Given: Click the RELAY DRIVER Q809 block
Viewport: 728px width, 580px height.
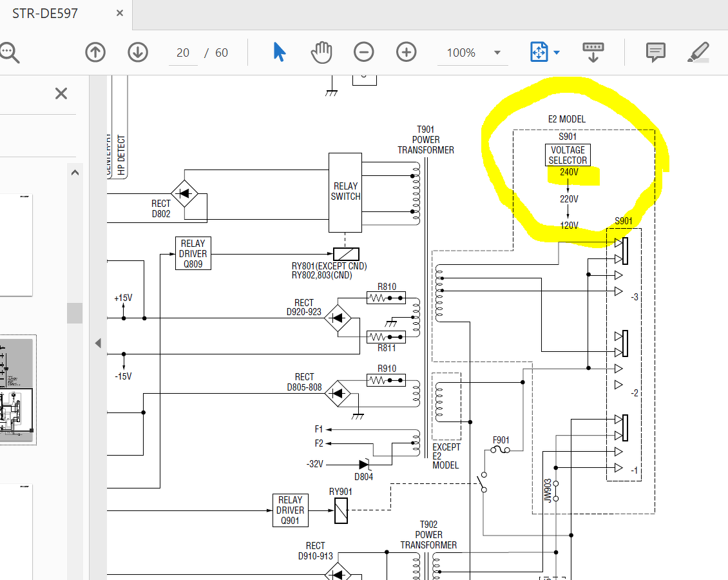Looking at the screenshot, I should coord(193,253).
